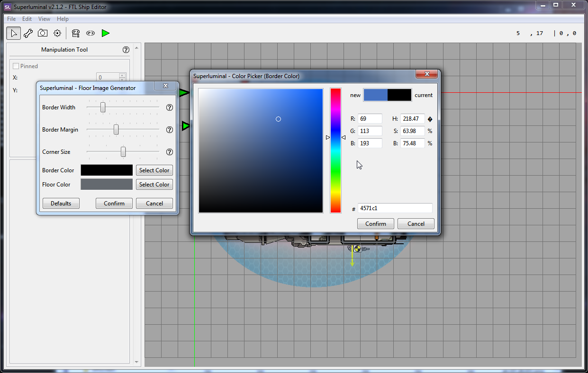Confirm the Color Picker selection

click(376, 224)
